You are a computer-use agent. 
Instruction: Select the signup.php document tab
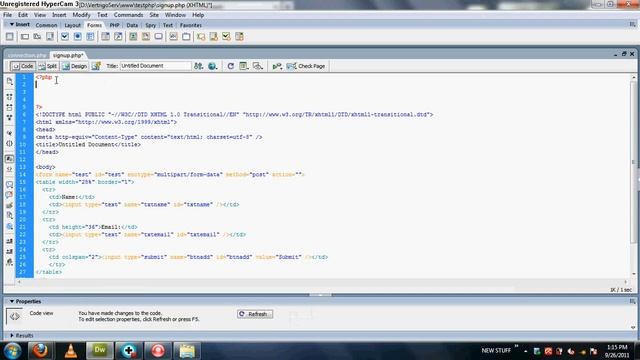(68, 55)
